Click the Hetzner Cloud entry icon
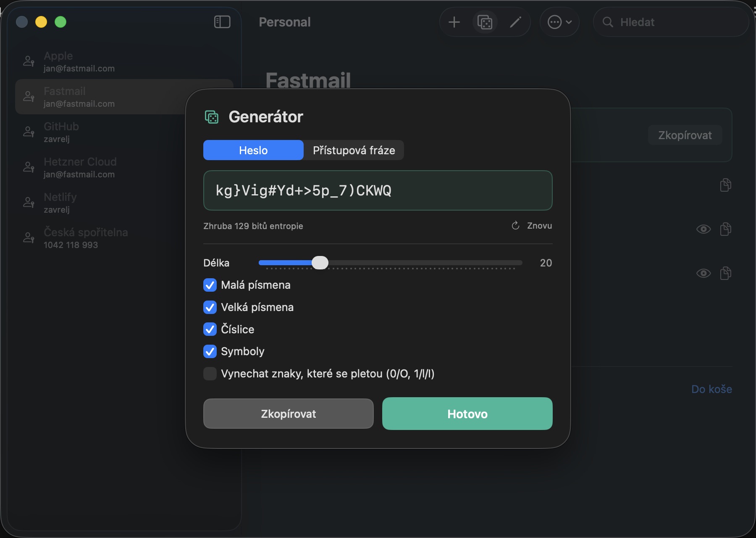 click(29, 167)
